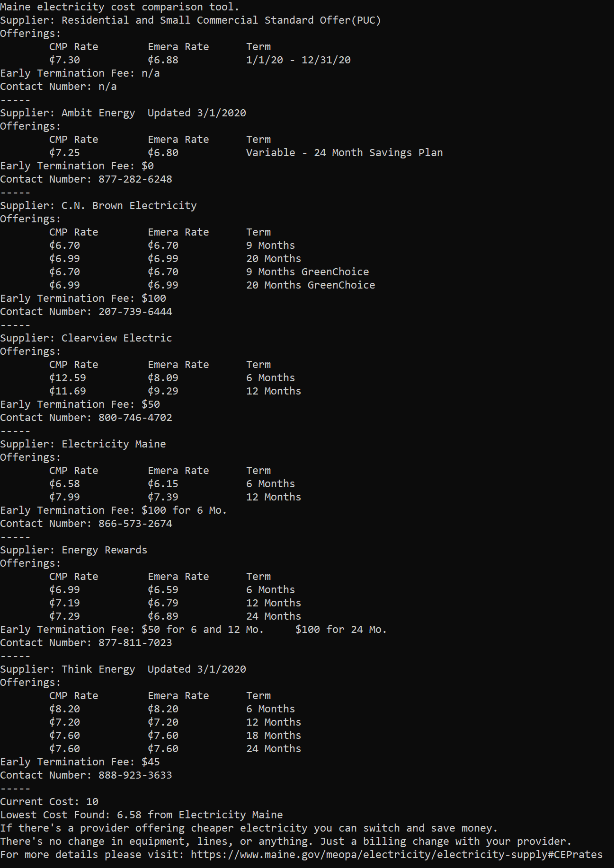
Task: Click the CMP rate ¢7.19
Action: (65, 603)
